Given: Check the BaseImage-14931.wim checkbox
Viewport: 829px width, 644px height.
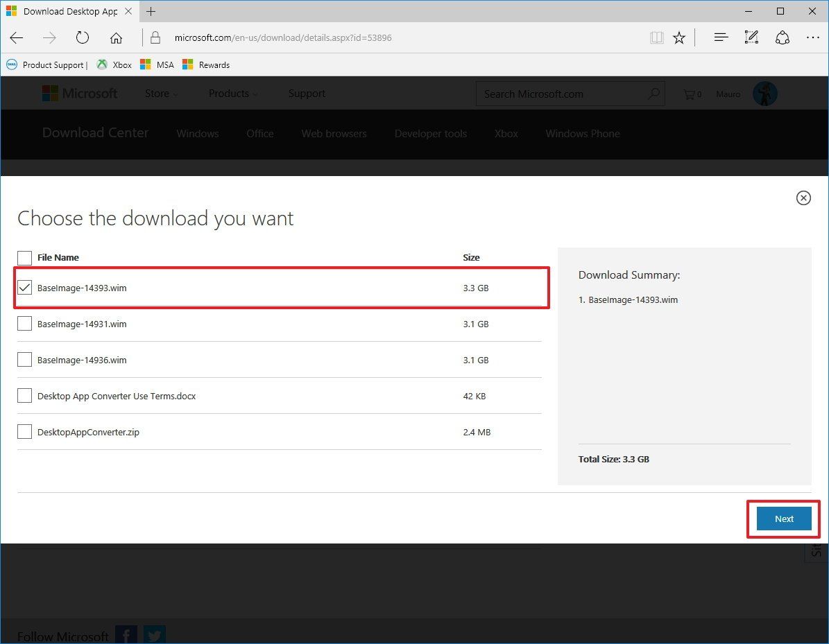Looking at the screenshot, I should [24, 323].
